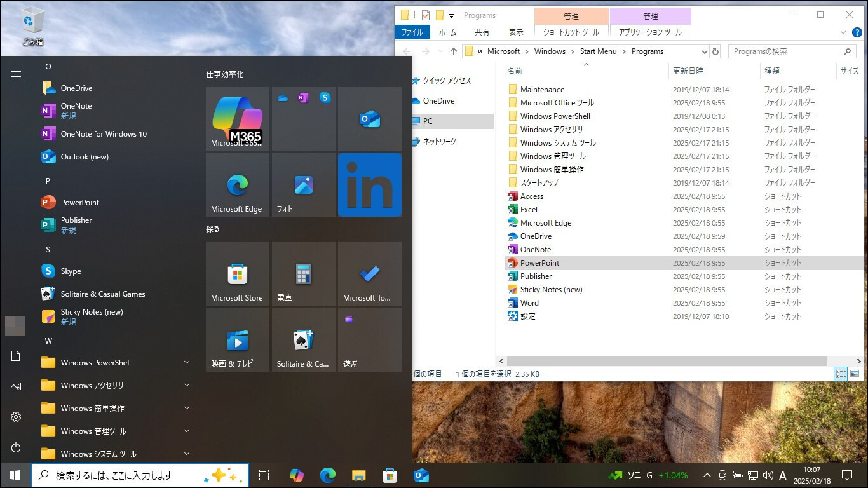Open the フォト tile
Viewport: 868px width, 488px height.
(304, 185)
